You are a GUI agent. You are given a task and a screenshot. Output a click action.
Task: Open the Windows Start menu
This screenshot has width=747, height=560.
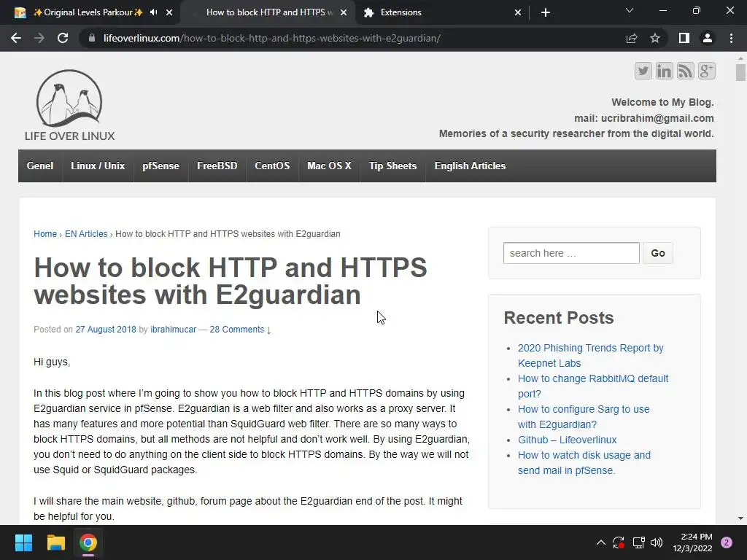pyautogui.click(x=23, y=542)
